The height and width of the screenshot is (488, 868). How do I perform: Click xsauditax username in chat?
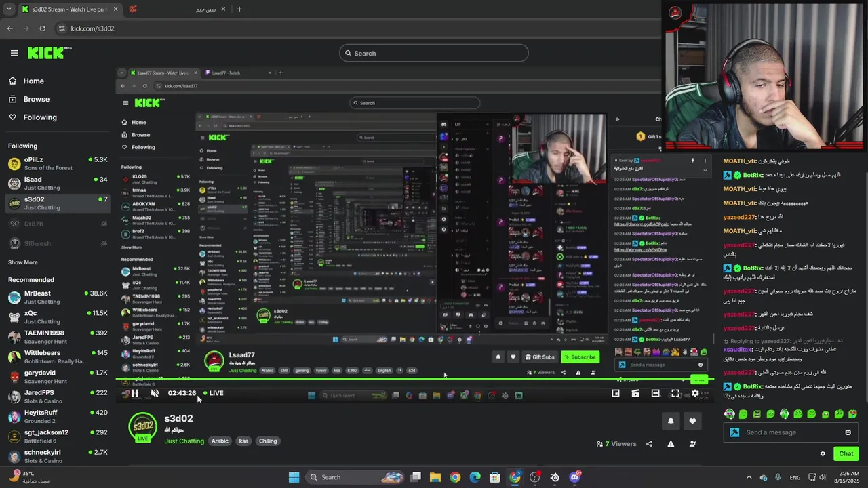[738, 350]
